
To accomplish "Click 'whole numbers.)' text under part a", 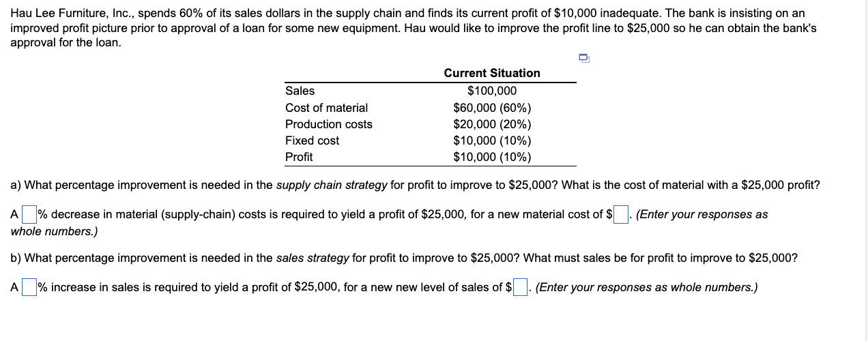I will [54, 231].
